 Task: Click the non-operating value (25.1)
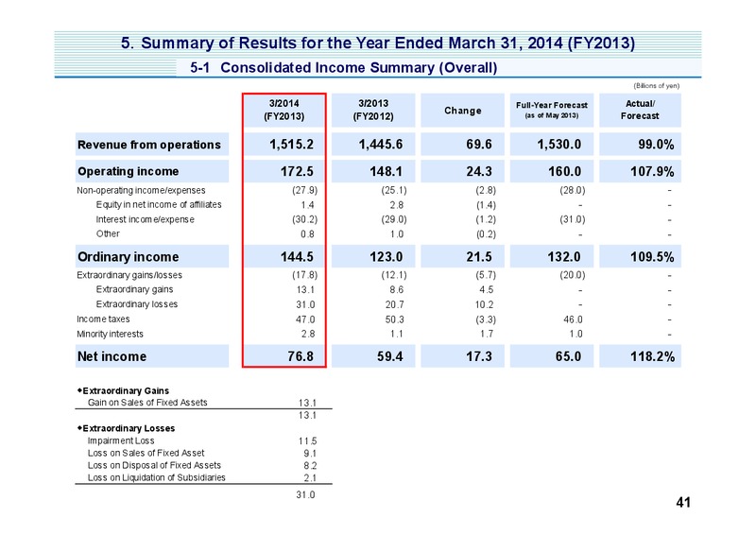point(394,190)
